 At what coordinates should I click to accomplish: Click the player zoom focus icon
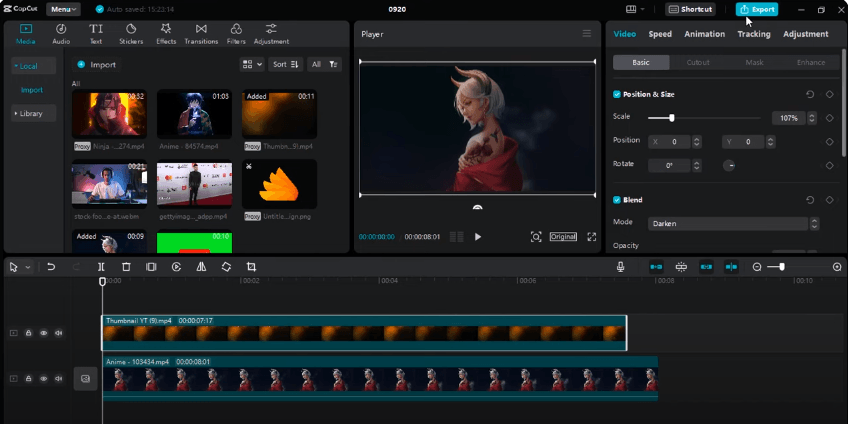[536, 237]
